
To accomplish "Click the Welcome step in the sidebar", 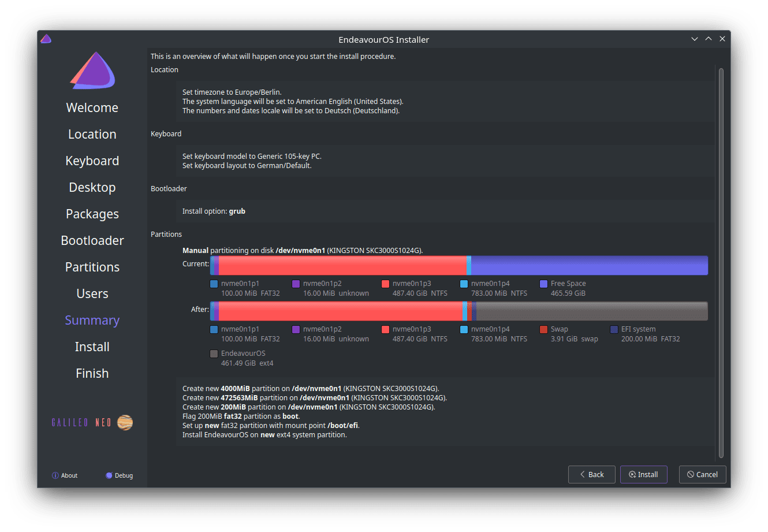I will tap(92, 108).
